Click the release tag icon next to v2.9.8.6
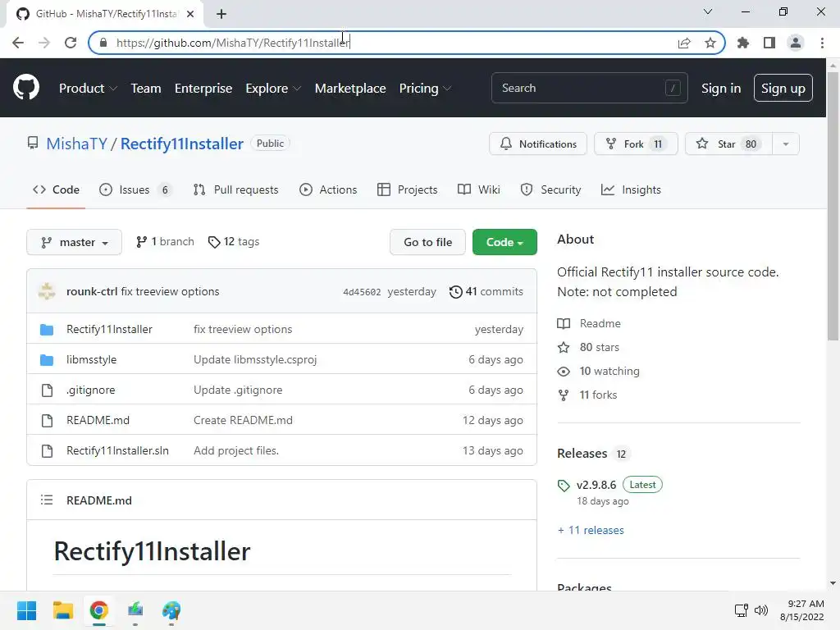Viewport: 840px width, 630px height. tap(564, 486)
